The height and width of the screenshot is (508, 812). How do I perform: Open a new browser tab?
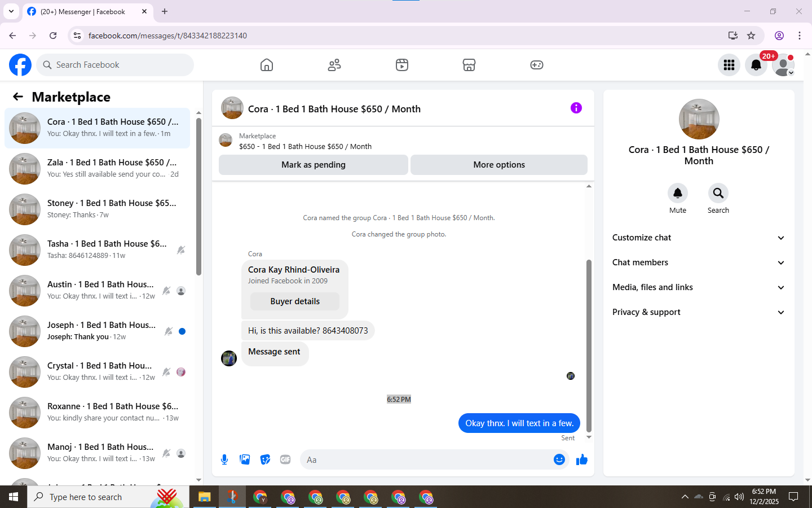pos(165,11)
